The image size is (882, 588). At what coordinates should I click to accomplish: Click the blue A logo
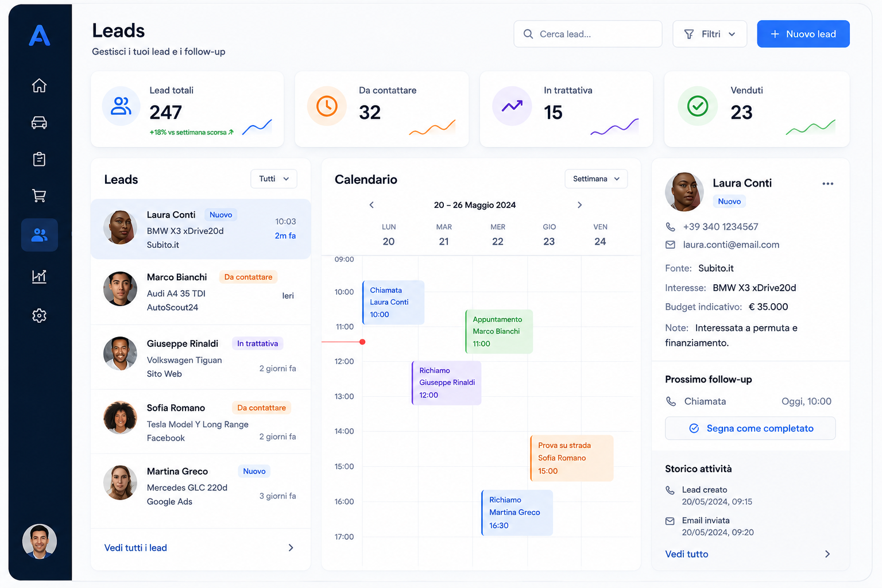pyautogui.click(x=40, y=36)
